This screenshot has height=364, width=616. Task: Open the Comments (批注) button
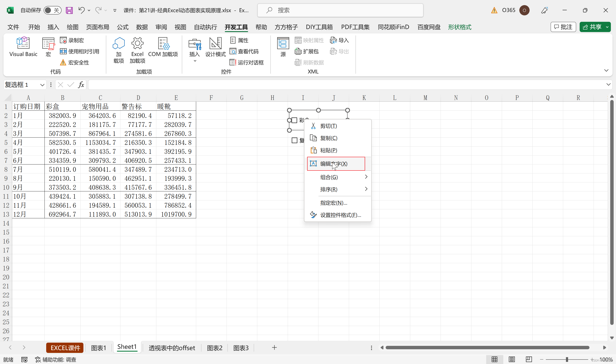tap(563, 27)
